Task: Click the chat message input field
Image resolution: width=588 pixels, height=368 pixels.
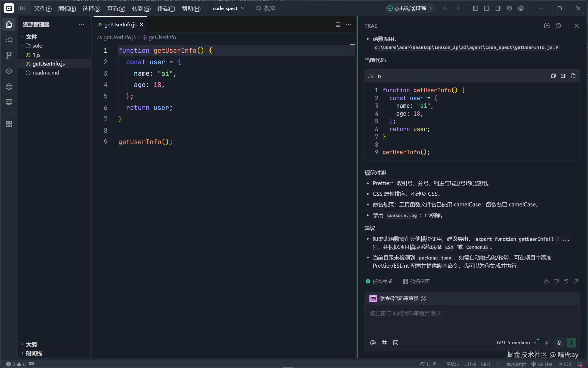Action: tap(472, 321)
